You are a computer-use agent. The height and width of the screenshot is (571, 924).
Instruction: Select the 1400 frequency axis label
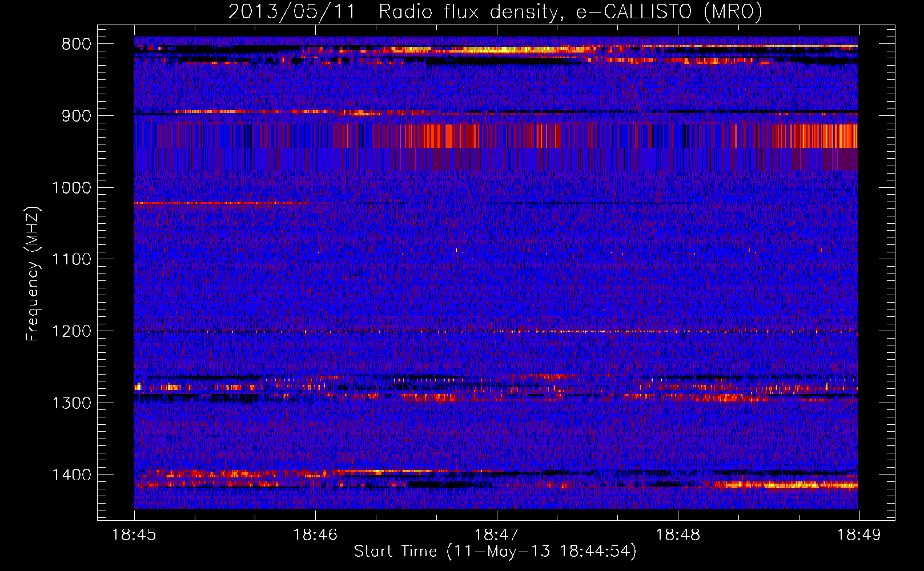(71, 475)
